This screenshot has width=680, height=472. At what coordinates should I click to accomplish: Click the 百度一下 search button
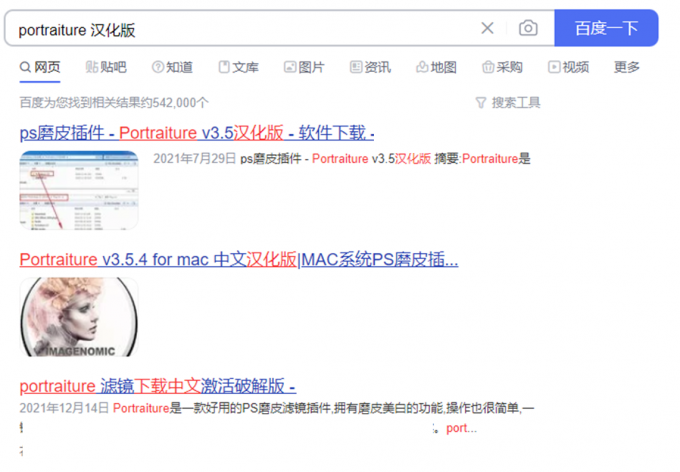606,28
